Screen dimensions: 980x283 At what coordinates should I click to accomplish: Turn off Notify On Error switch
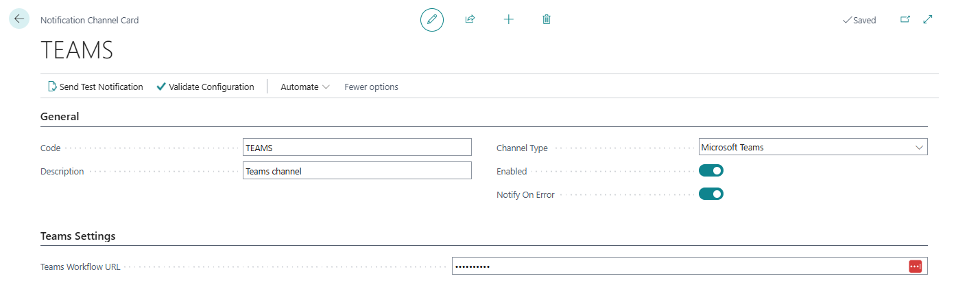click(x=710, y=194)
